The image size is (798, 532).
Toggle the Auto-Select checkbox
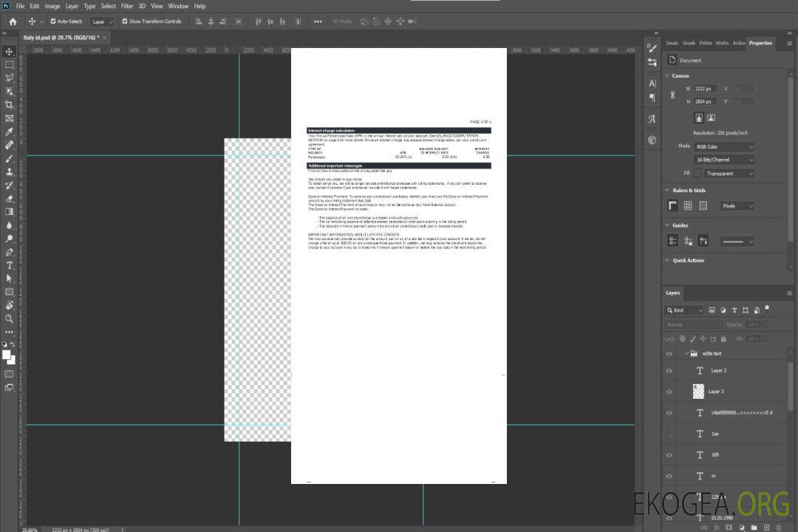[x=53, y=21]
